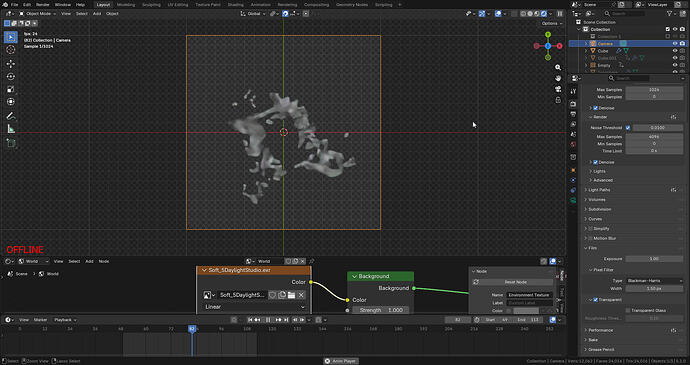Toggle camera view icon in viewport

(x=558, y=89)
